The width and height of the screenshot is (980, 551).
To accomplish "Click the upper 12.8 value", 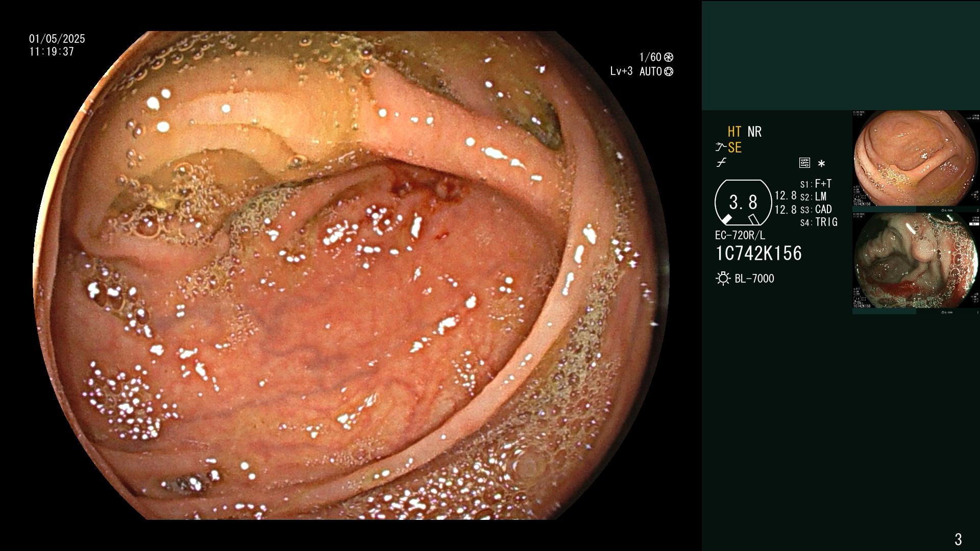I will pyautogui.click(x=786, y=195).
